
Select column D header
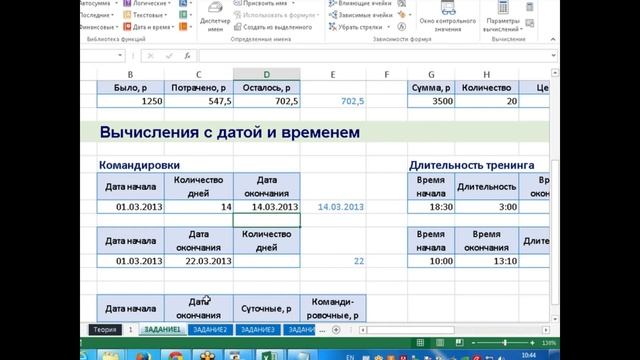point(267,75)
